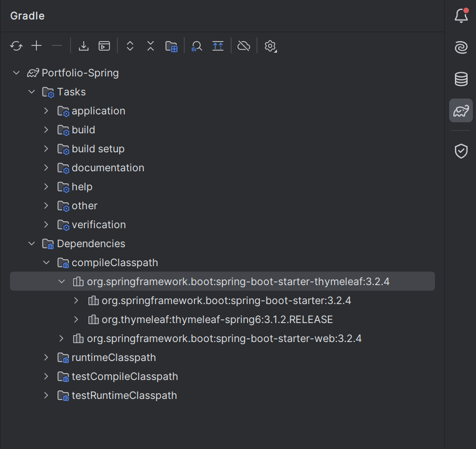Collapse the Portfolio-Spring project node
Screen dimensions: 476x449
click(x=16, y=73)
